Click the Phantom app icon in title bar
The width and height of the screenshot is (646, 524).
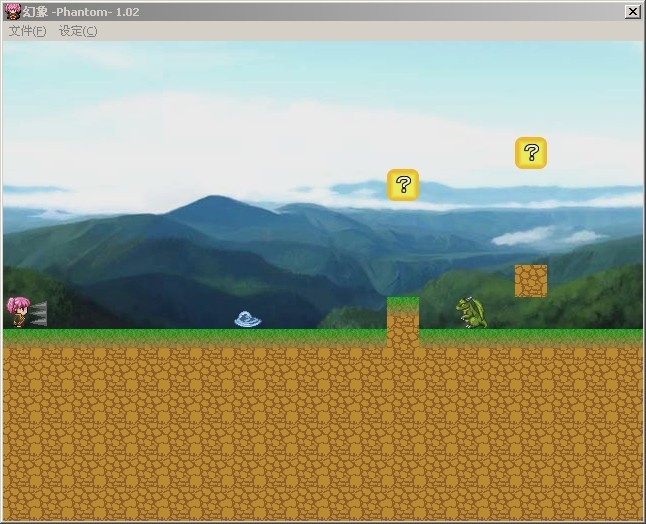[12, 11]
